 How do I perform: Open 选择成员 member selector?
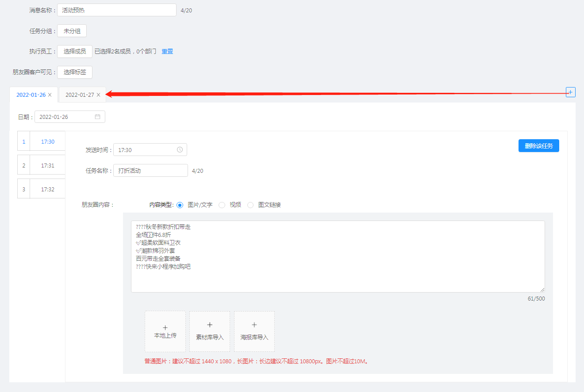75,51
